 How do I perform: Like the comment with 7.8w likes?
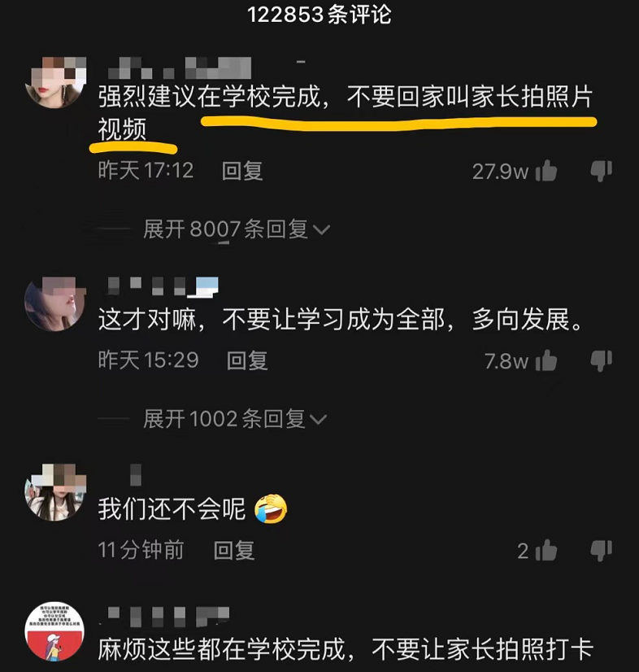[x=546, y=360]
